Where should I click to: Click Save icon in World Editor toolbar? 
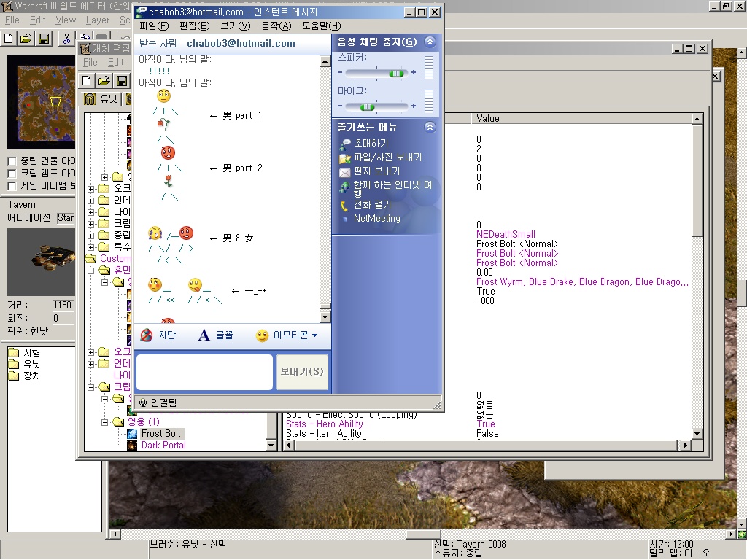[x=44, y=38]
